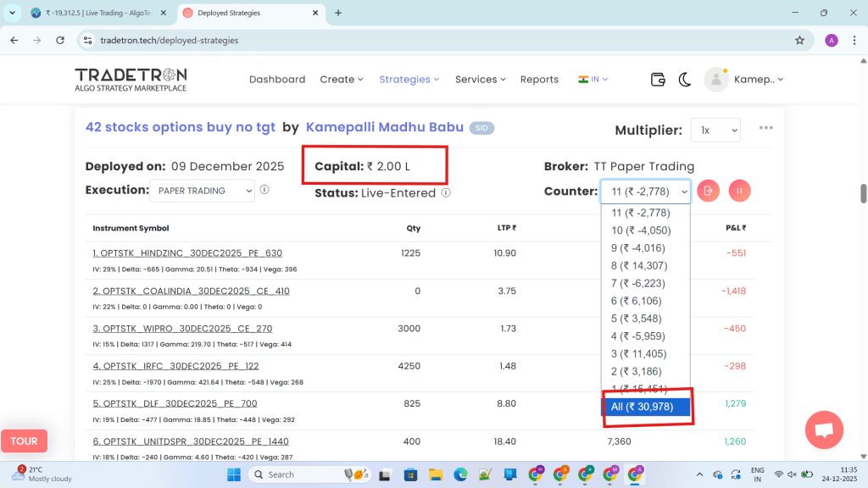The image size is (868, 488).
Task: Open the chat support bubble
Action: [824, 430]
